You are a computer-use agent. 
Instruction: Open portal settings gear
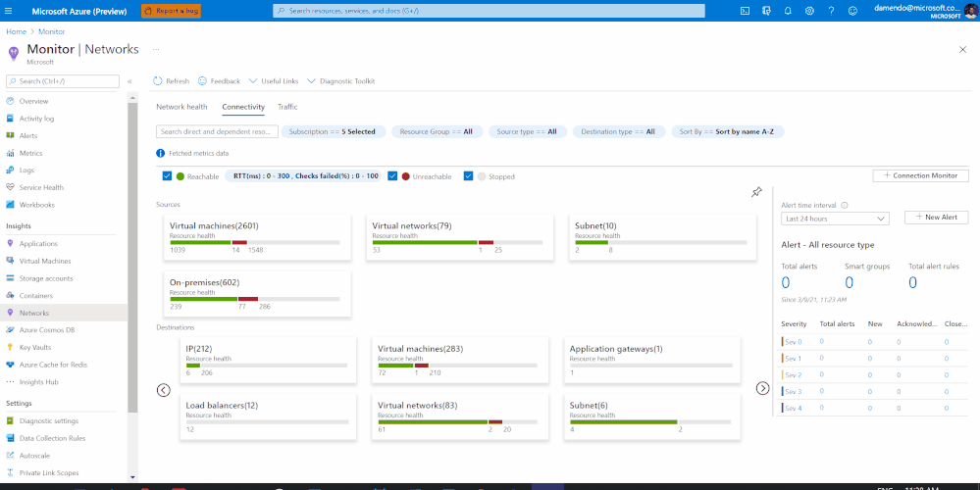[x=809, y=11]
